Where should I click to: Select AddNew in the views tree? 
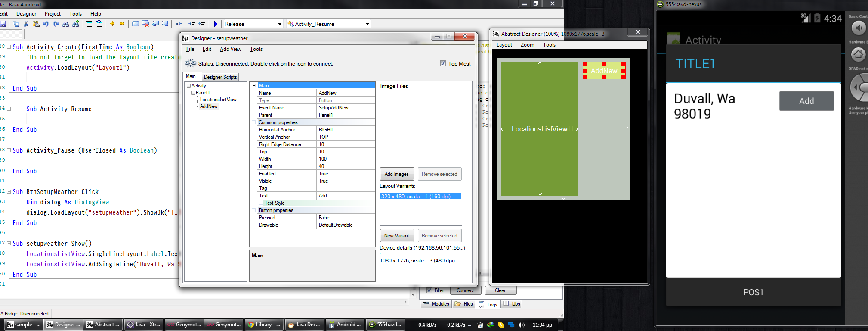209,106
